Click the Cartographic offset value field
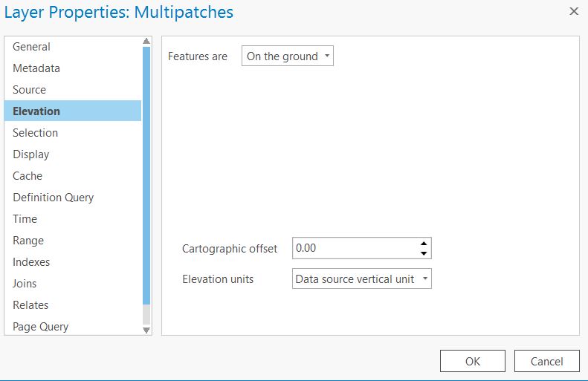 point(353,248)
